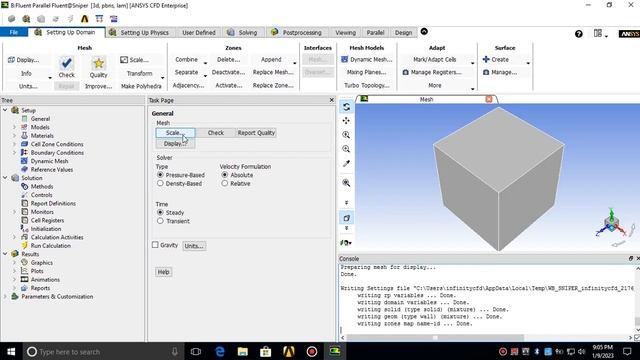The height and width of the screenshot is (360, 640).
Task: Click Task View icon on taskbar
Action: point(196,351)
